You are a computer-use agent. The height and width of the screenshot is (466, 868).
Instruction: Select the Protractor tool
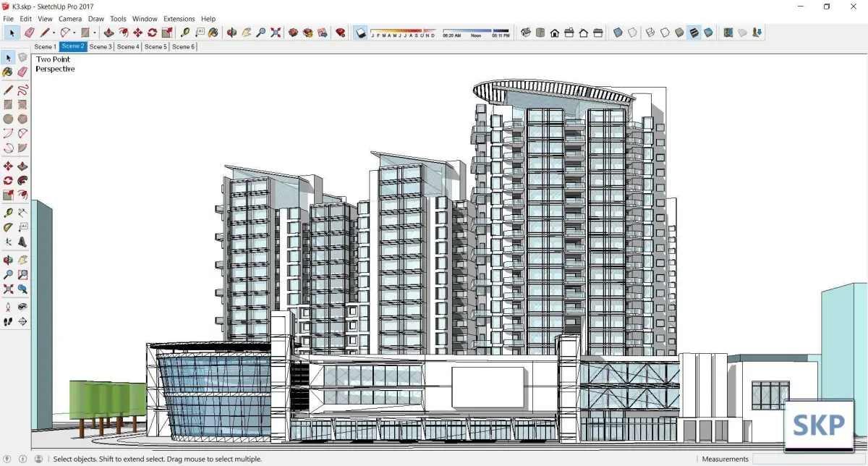click(x=8, y=227)
